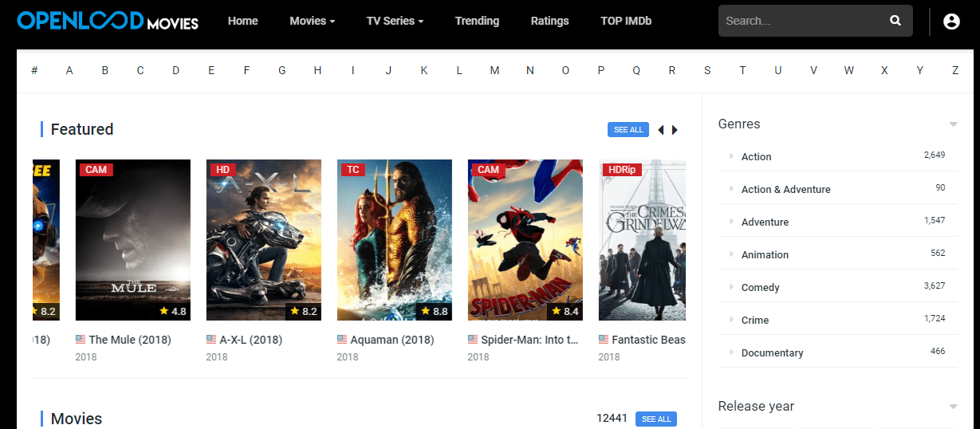
Task: Collapse the Release year section chevron
Action: pyautogui.click(x=953, y=407)
